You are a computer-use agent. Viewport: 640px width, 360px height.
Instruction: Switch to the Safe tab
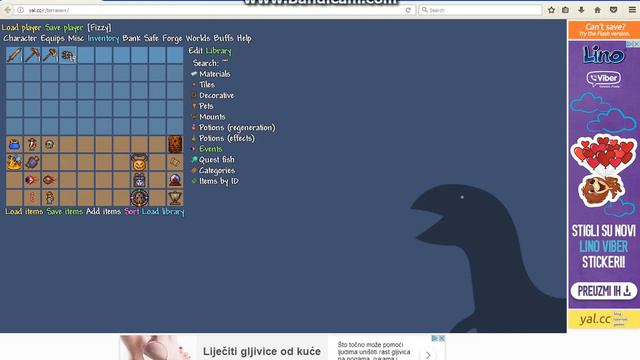click(x=151, y=38)
